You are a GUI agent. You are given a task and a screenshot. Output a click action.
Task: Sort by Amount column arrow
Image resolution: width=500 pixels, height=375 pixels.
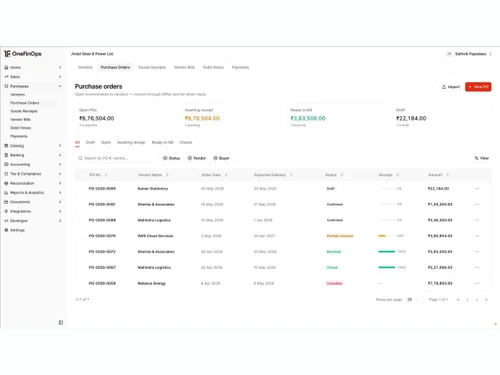[448, 175]
